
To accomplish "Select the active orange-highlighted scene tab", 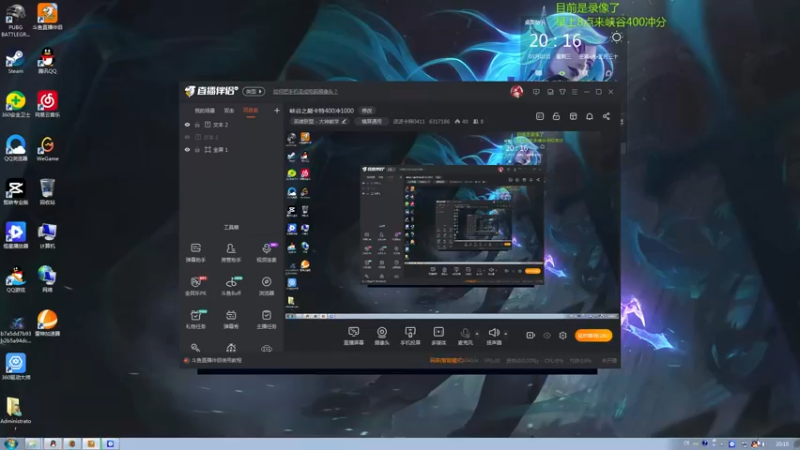I will coord(251,111).
